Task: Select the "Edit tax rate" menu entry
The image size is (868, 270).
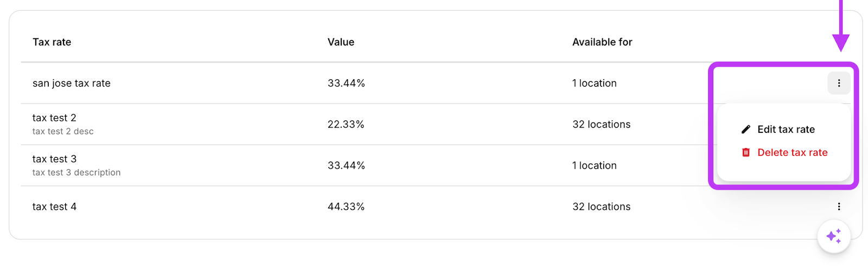Action: 786,130
